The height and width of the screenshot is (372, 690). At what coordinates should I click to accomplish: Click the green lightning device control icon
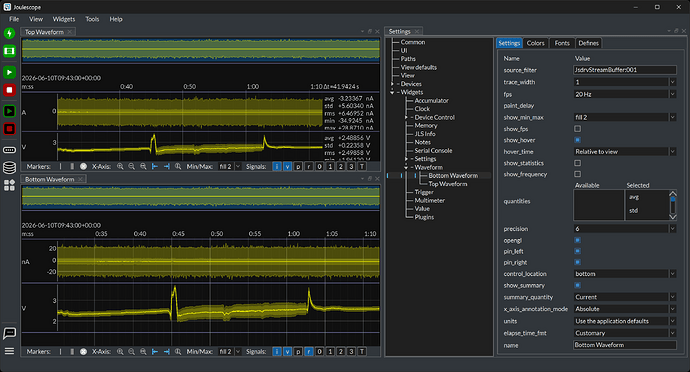(9, 33)
